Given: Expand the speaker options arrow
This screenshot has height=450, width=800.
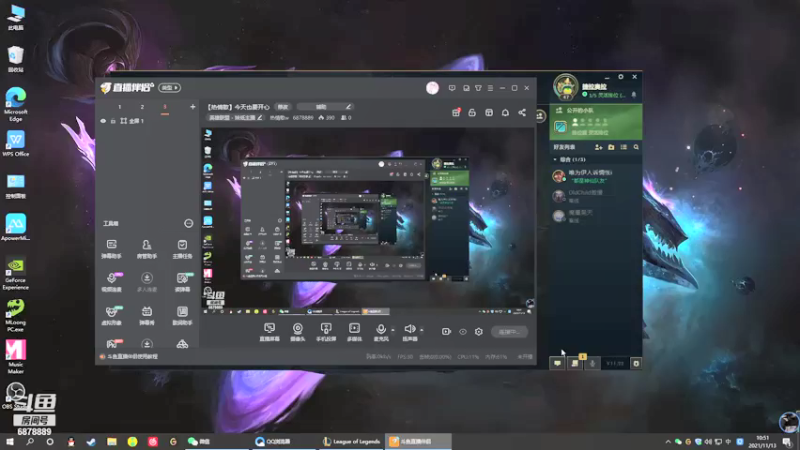Looking at the screenshot, I should coord(421,330).
